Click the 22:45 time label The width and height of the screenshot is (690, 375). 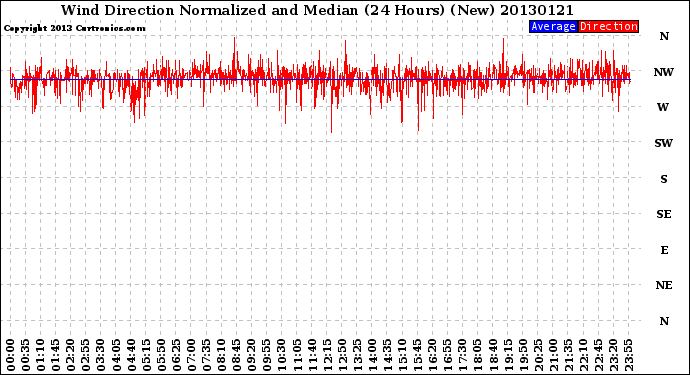tap(599, 355)
